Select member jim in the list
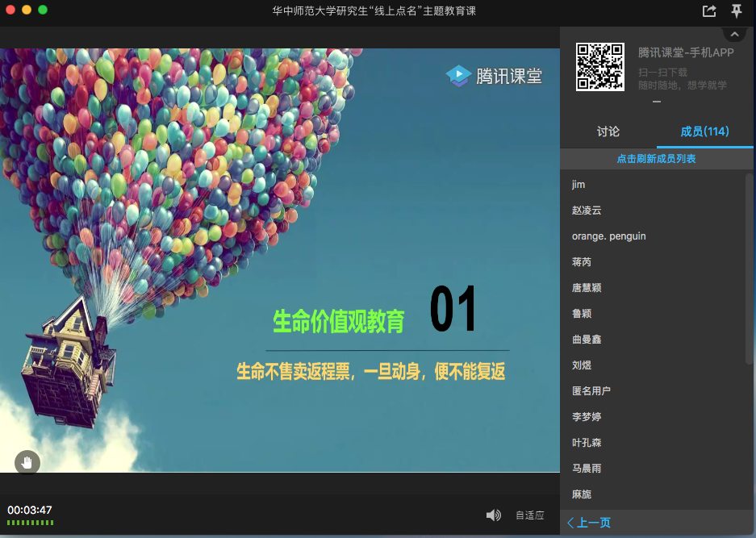756x538 pixels. pos(578,185)
